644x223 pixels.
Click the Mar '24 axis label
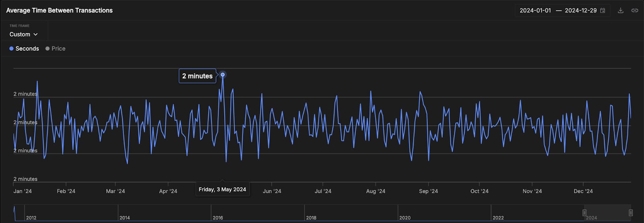point(116,191)
